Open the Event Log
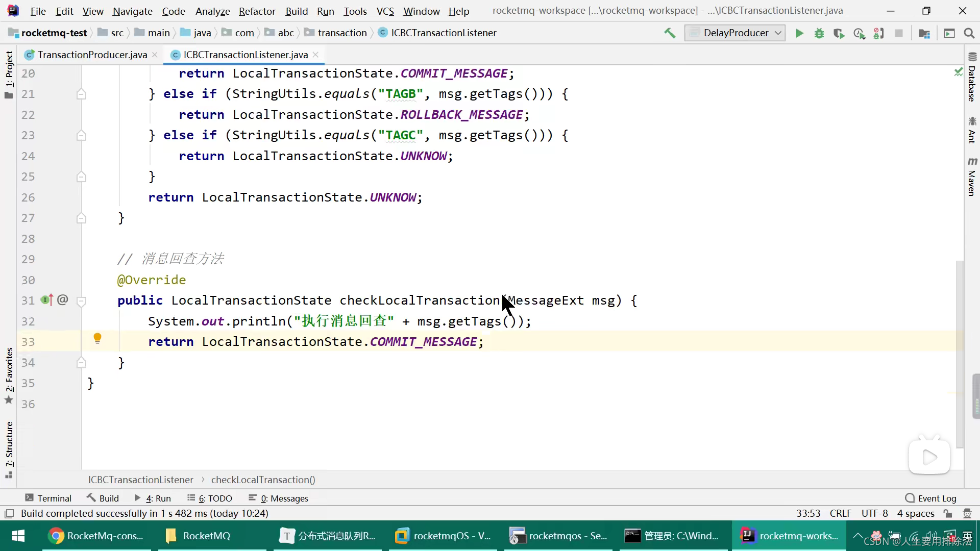The height and width of the screenshot is (551, 980). 930,498
